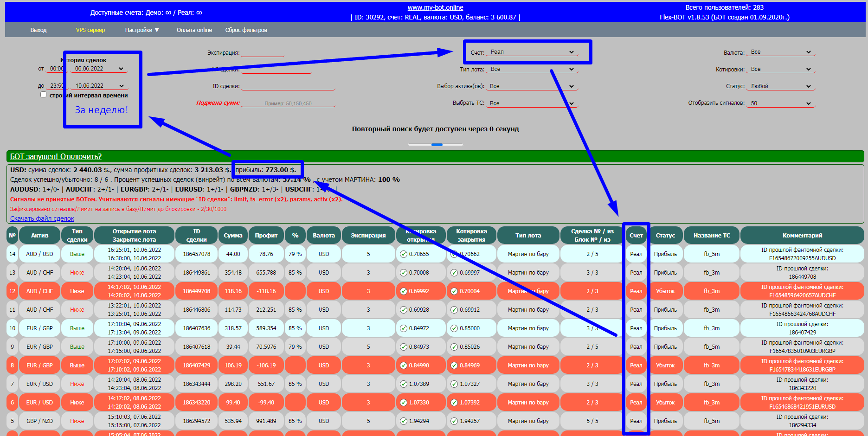Viewport: 868px width, 436px height.
Task: Click check icon beside closing quote 0.69912
Action: pyautogui.click(x=454, y=310)
